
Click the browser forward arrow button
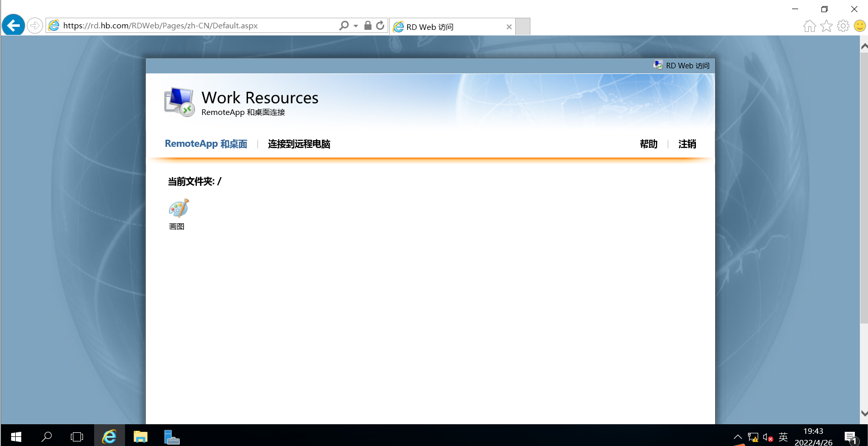35,25
